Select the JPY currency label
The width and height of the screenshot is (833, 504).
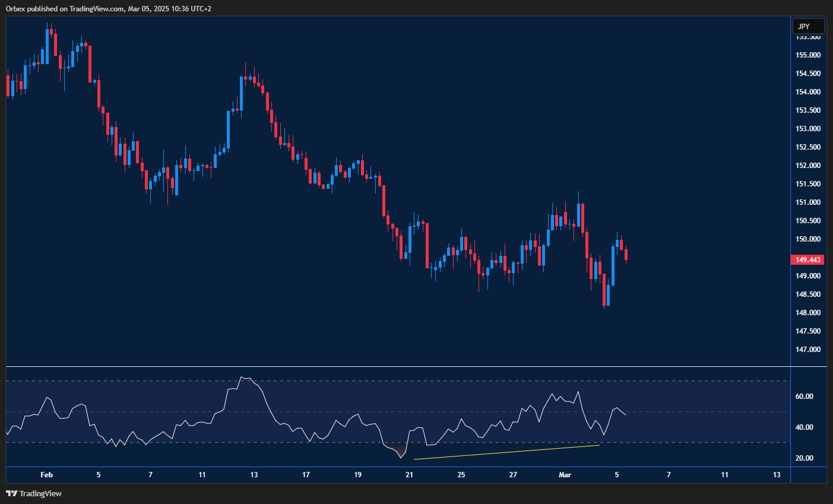(807, 26)
